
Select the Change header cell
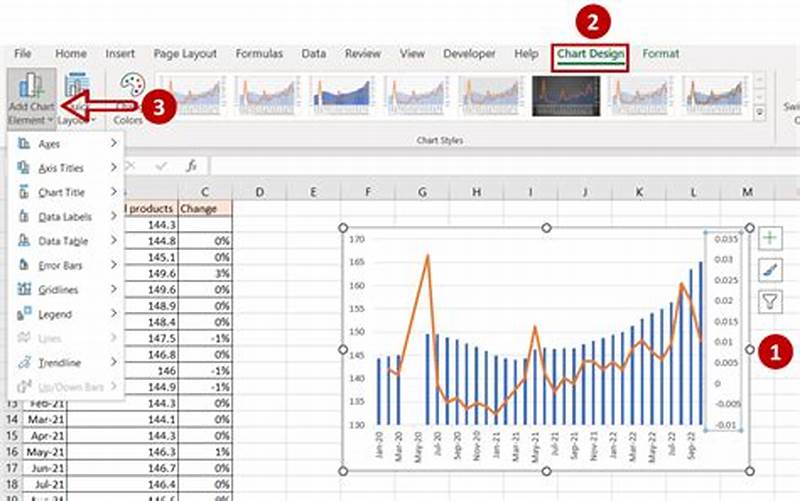point(205,208)
